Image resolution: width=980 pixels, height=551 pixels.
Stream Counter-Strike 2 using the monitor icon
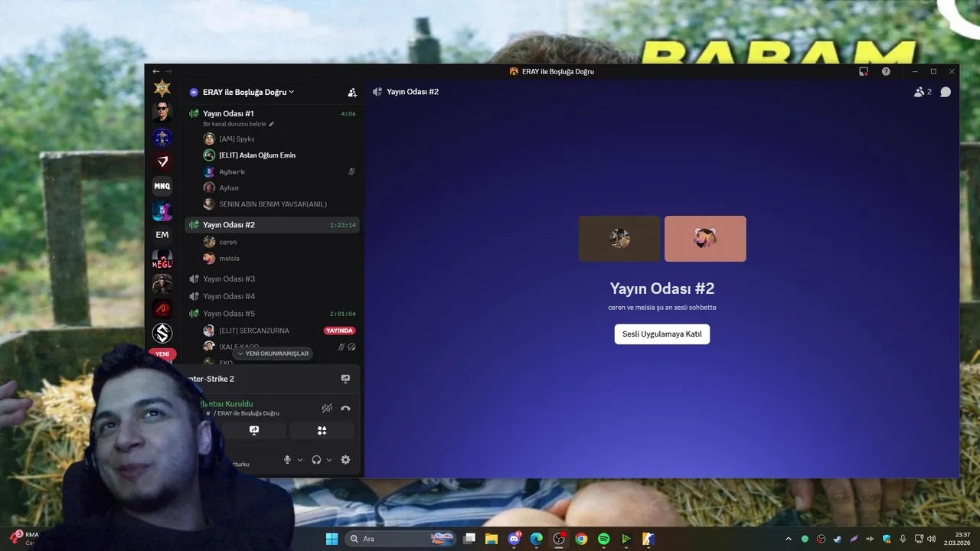[345, 379]
